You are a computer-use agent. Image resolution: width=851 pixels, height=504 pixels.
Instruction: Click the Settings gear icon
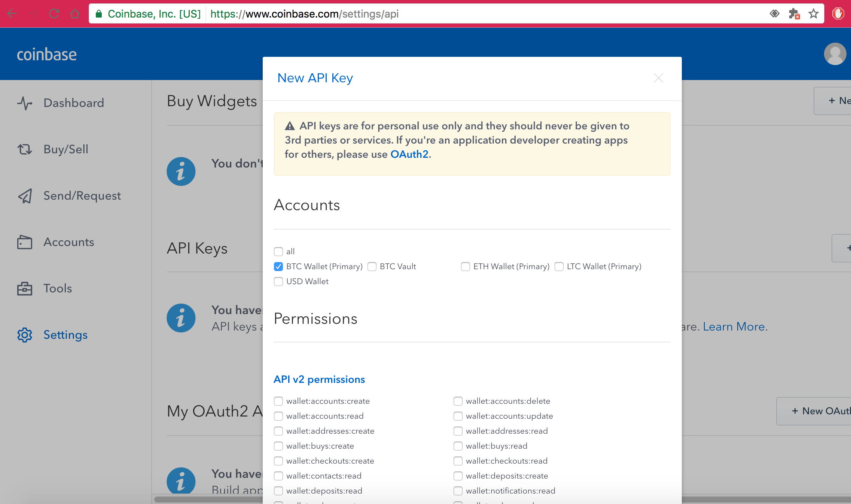point(25,335)
